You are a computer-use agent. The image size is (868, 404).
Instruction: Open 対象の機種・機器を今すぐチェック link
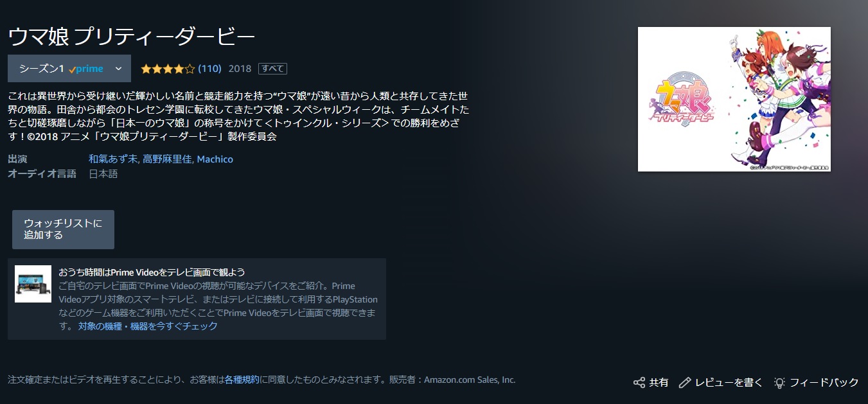[148, 326]
